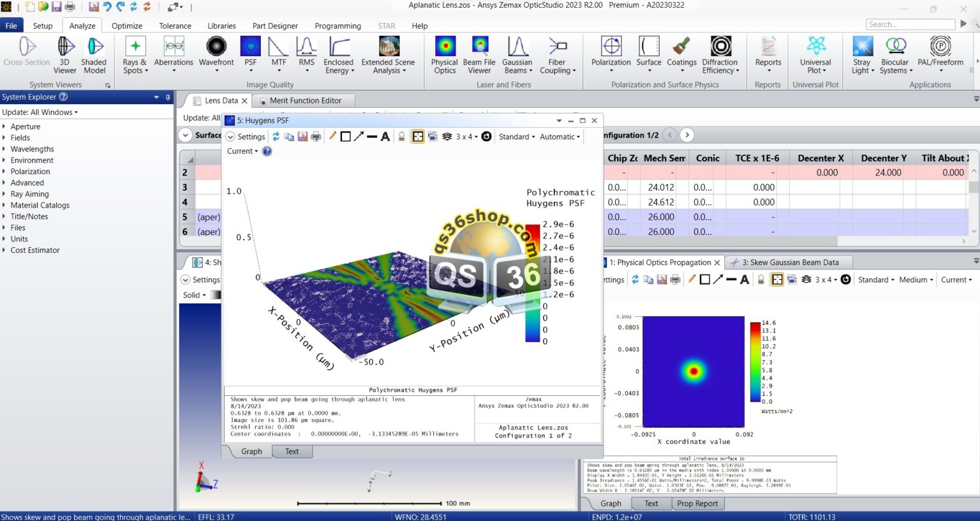
Task: Open Surface analysis in ribbon
Action: 649,55
